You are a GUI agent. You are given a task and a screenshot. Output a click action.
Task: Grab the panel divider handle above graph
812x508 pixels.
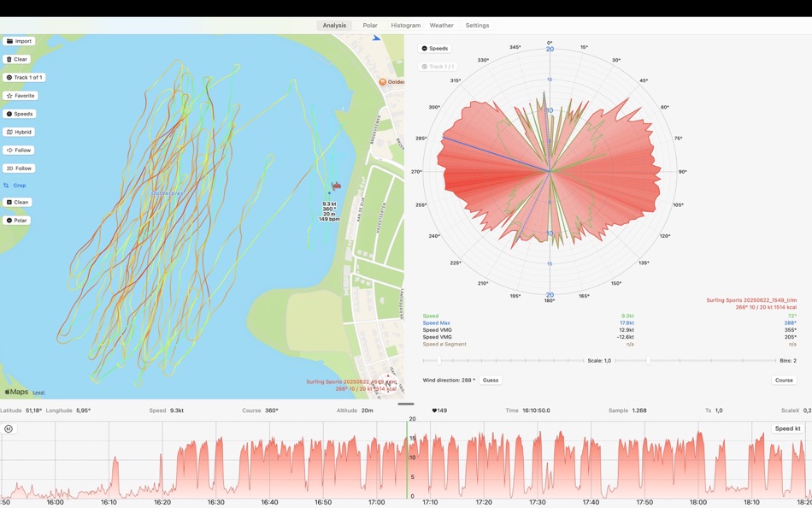click(406, 404)
